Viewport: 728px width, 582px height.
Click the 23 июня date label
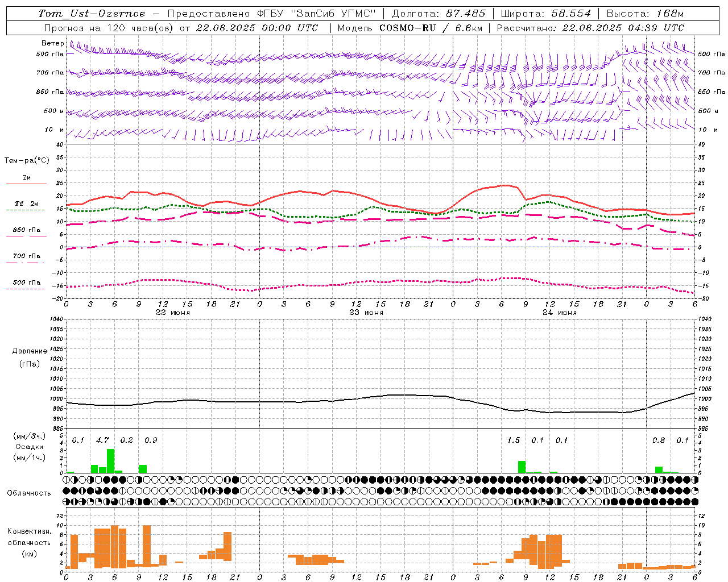[x=366, y=312]
